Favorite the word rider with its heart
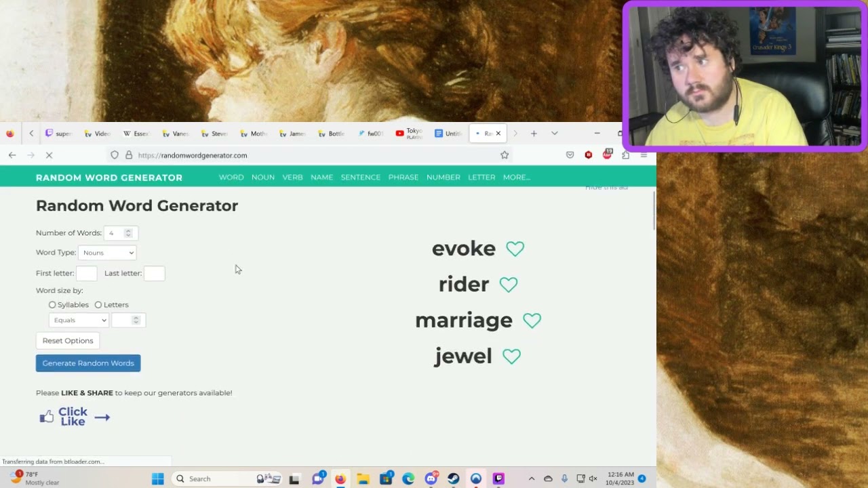The image size is (868, 488). (x=509, y=285)
